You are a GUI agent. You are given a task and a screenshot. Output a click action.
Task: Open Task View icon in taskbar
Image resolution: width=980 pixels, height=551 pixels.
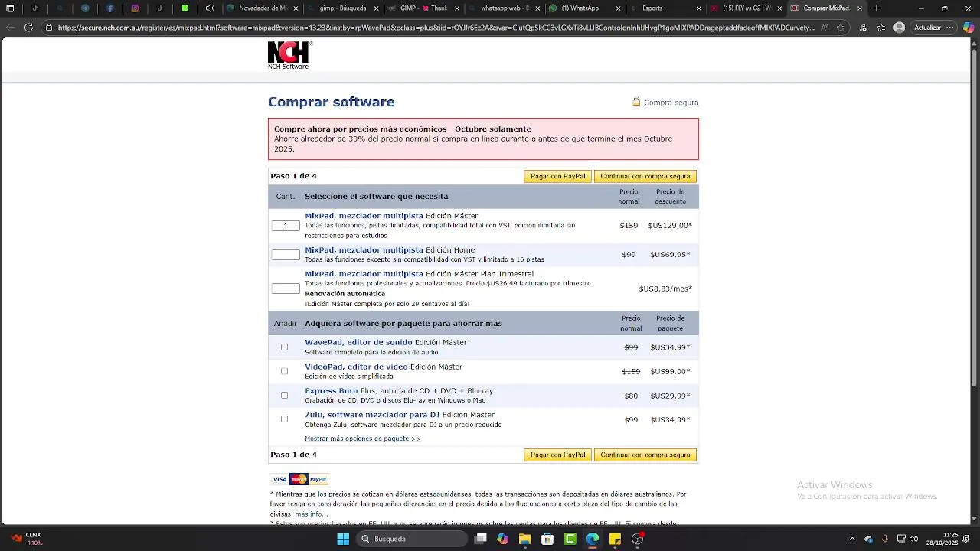pos(480,539)
